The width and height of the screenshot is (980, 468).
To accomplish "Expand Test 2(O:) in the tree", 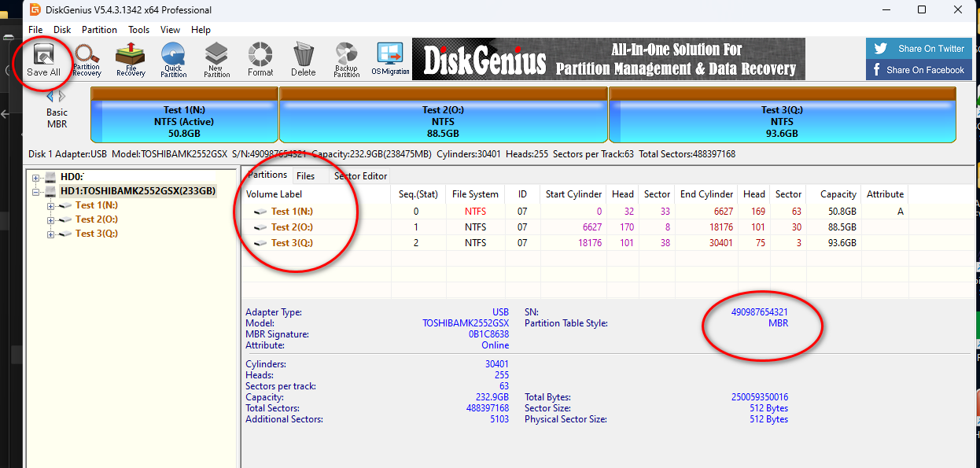I will tap(51, 219).
